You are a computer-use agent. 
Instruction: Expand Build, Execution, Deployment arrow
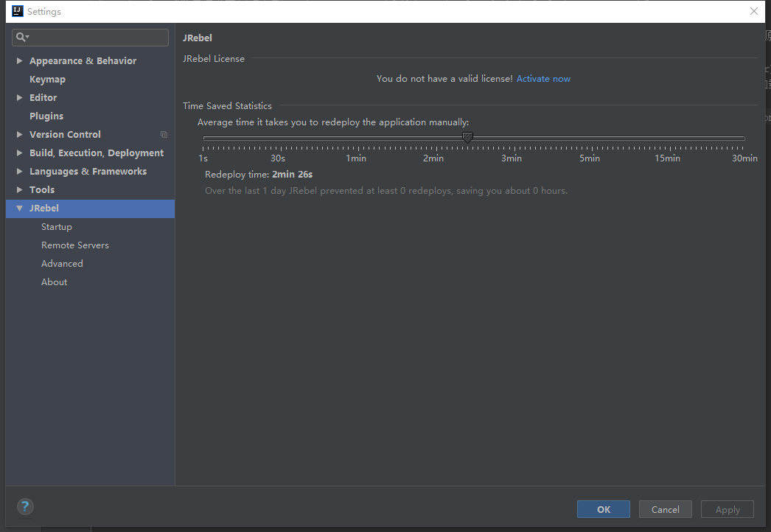tap(19, 153)
